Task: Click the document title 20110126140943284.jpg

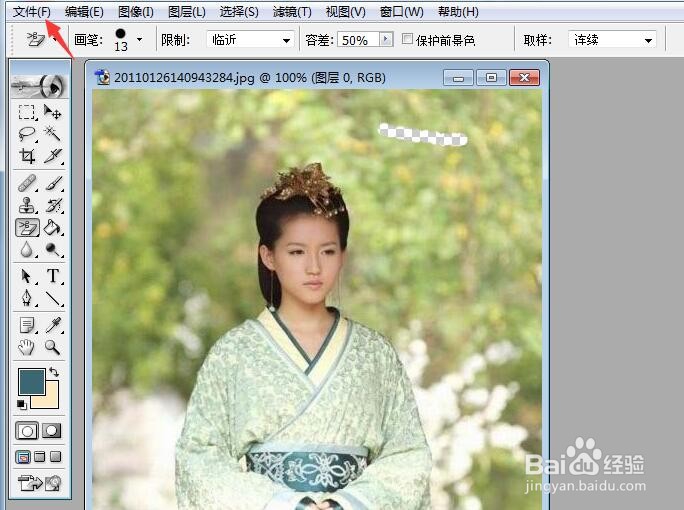Action: (185, 78)
